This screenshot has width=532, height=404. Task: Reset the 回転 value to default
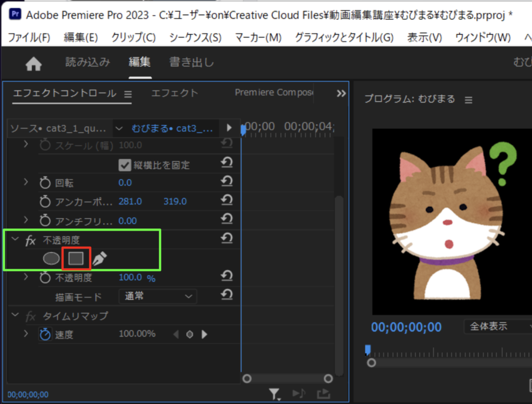coord(227,181)
